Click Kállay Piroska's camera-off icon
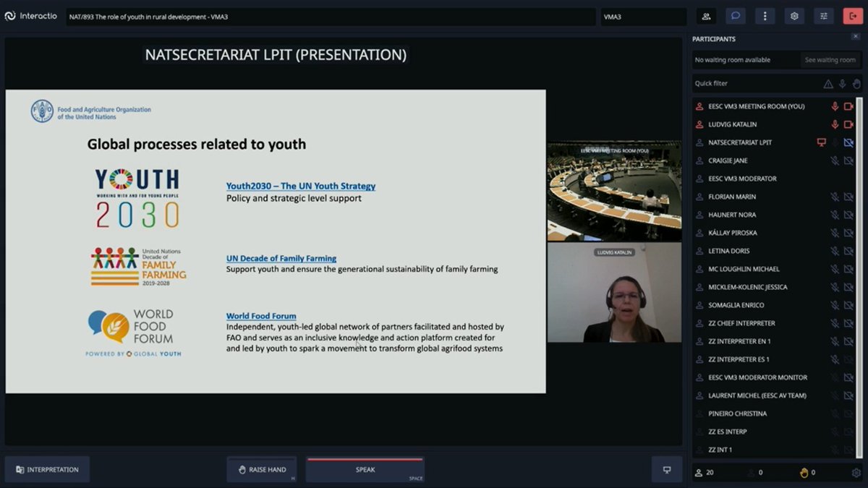The height and width of the screenshot is (488, 868). [x=848, y=233]
